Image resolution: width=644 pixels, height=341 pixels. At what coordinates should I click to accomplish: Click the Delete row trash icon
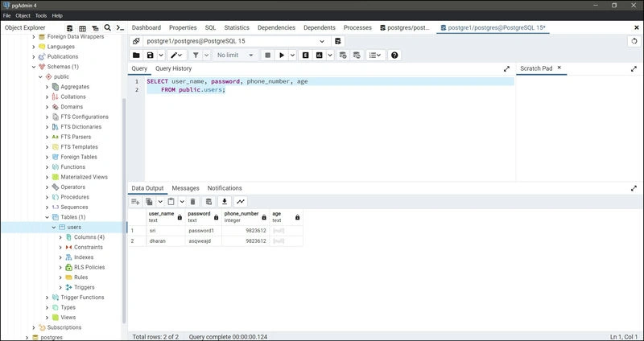tap(192, 202)
